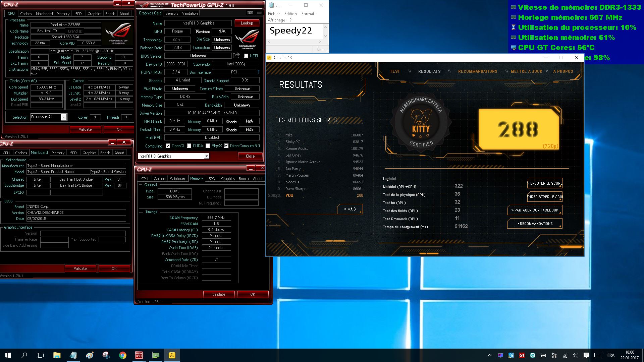This screenshot has width=644, height=362.
Task: Toggle the UEFI checkbox in GPU-Z
Action: pos(246,56)
